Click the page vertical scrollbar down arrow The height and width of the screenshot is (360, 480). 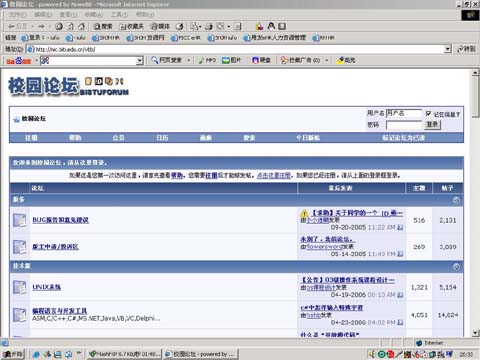point(475,333)
